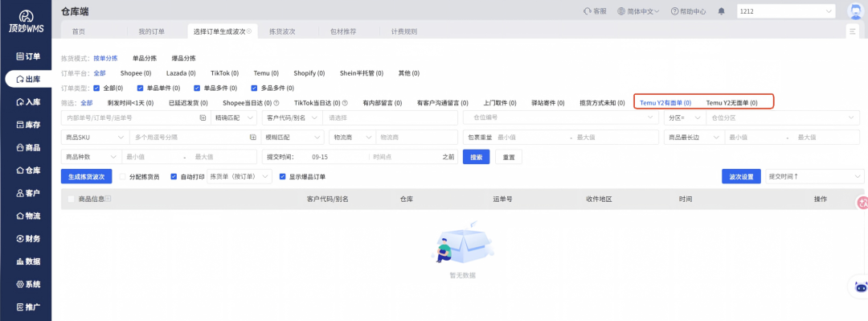Switch to the 我的订单 tab

tap(152, 31)
